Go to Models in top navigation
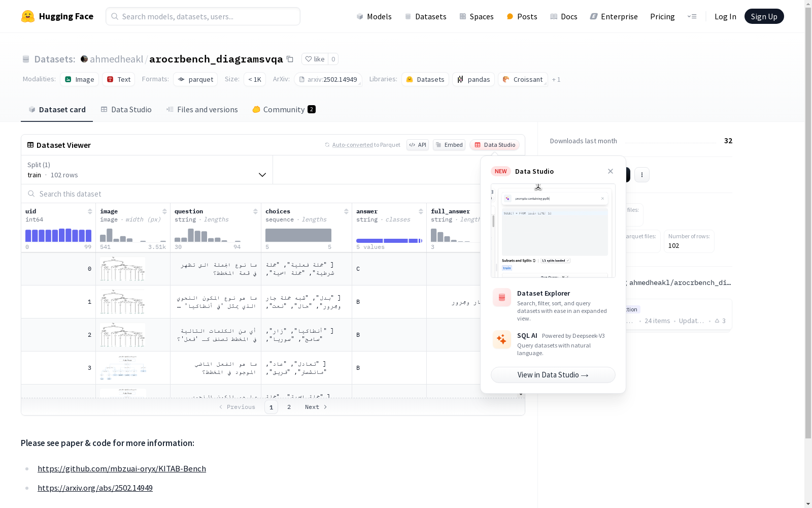Screen dimensions: 812x508 374,16
